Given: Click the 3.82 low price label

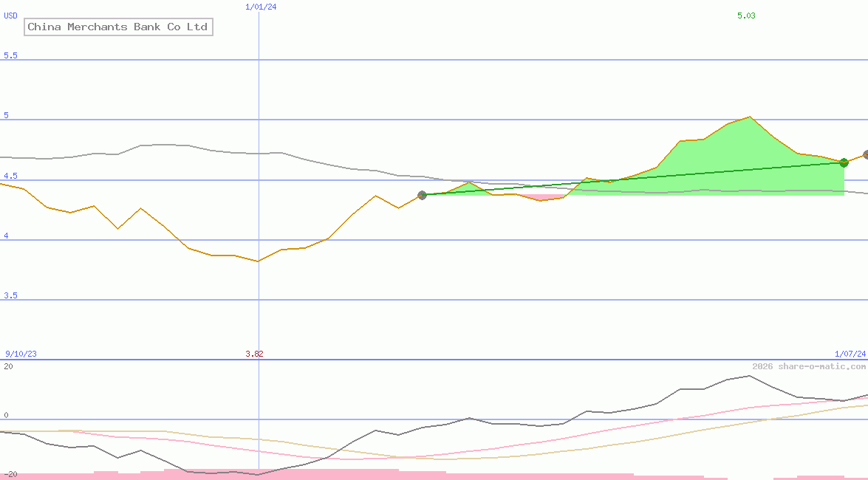Looking at the screenshot, I should pos(254,354).
